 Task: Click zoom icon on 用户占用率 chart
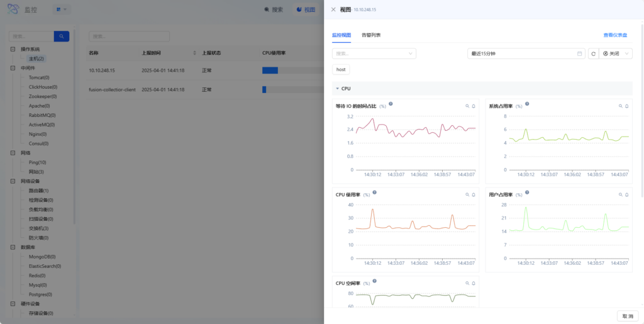pyautogui.click(x=621, y=194)
